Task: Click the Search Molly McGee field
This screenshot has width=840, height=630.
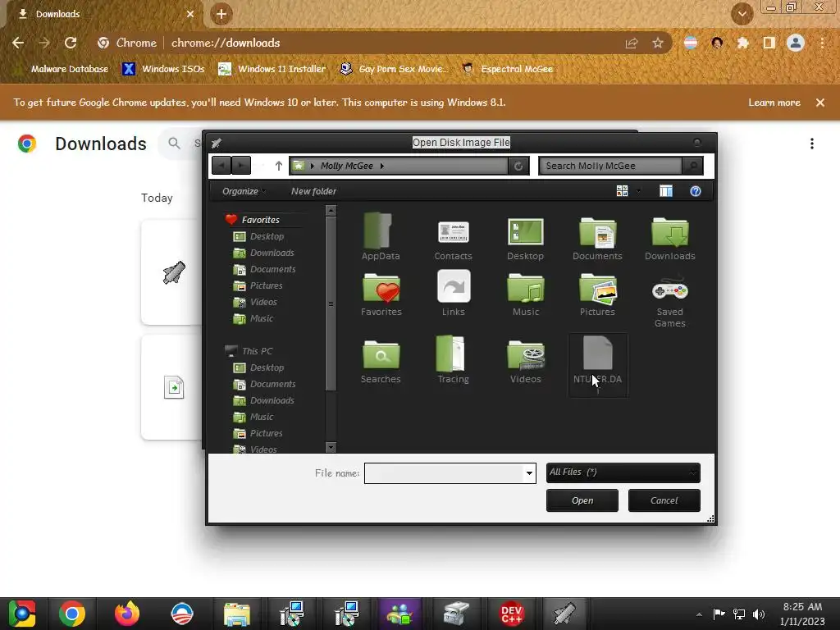Action: (x=610, y=166)
